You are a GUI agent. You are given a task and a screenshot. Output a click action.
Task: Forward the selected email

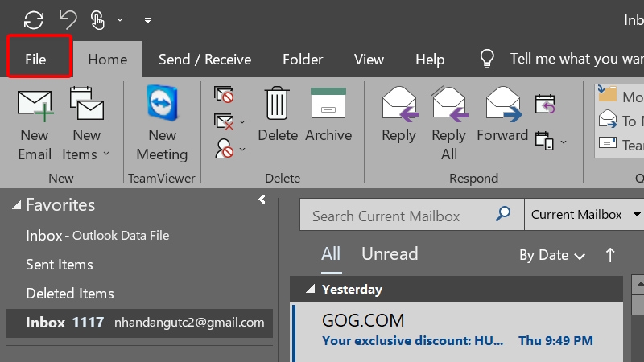click(x=502, y=116)
